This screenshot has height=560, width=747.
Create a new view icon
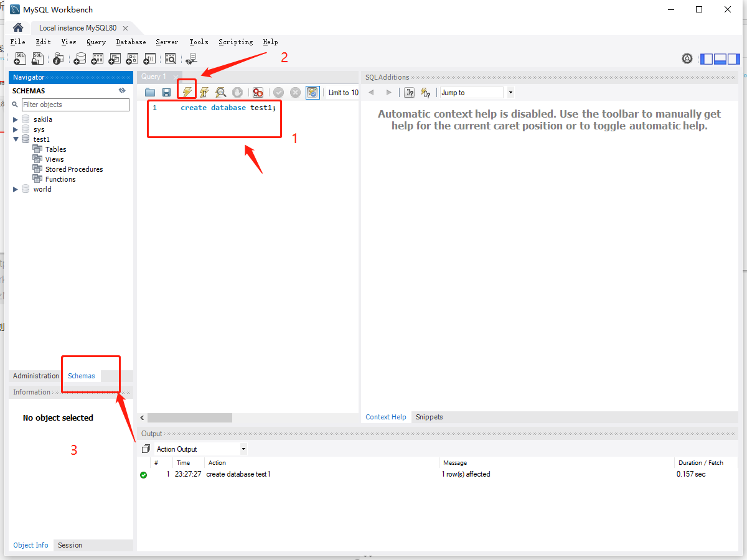point(115,58)
